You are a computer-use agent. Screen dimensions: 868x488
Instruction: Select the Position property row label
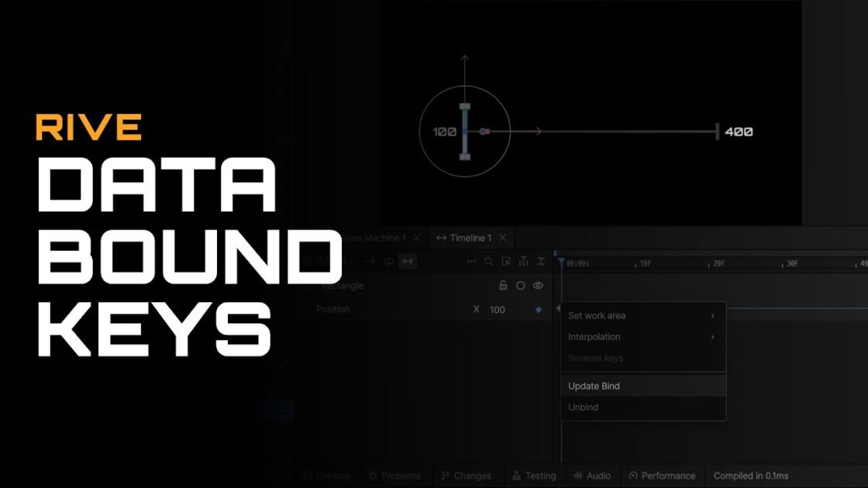pyautogui.click(x=332, y=309)
